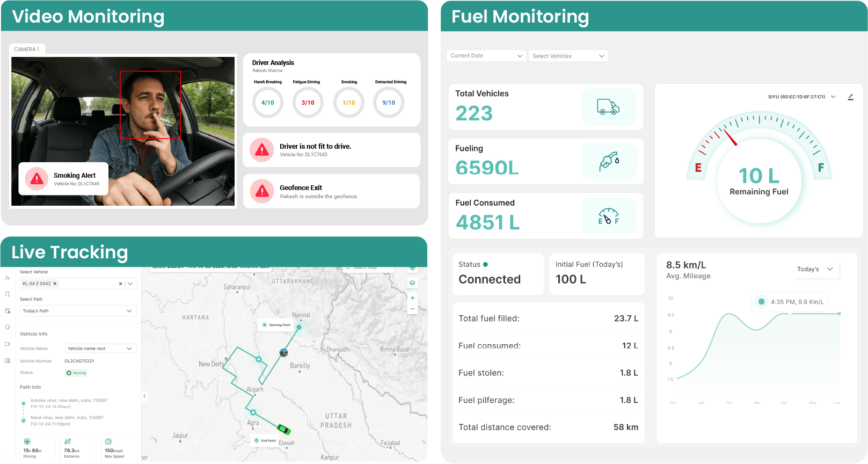Click the Fueling nozzle icon
Screen dimensions: 868x464
pyautogui.click(x=609, y=161)
